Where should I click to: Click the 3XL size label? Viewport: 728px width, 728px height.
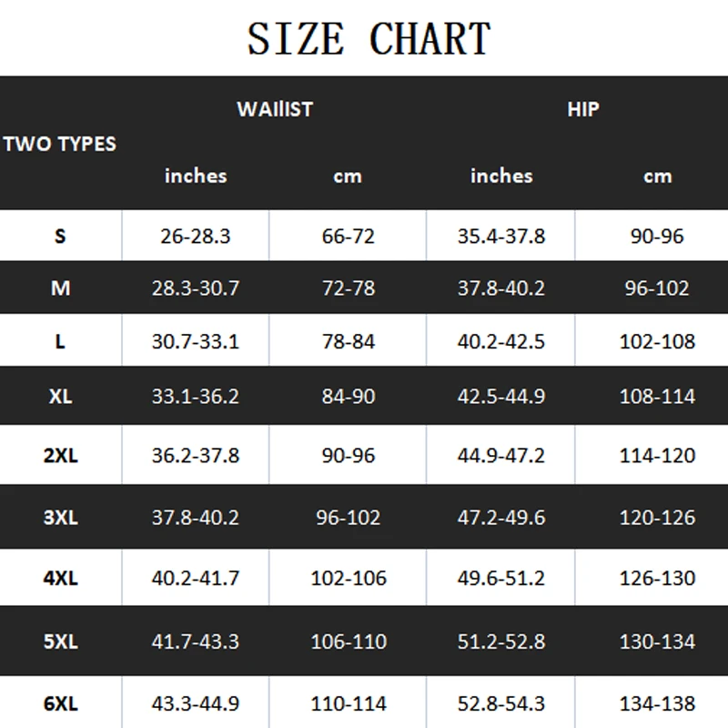click(60, 517)
